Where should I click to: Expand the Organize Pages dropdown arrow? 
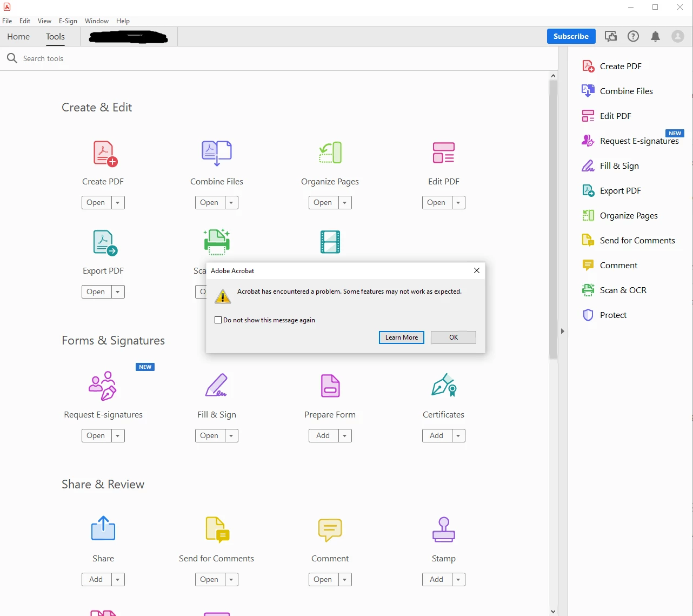[x=345, y=202]
